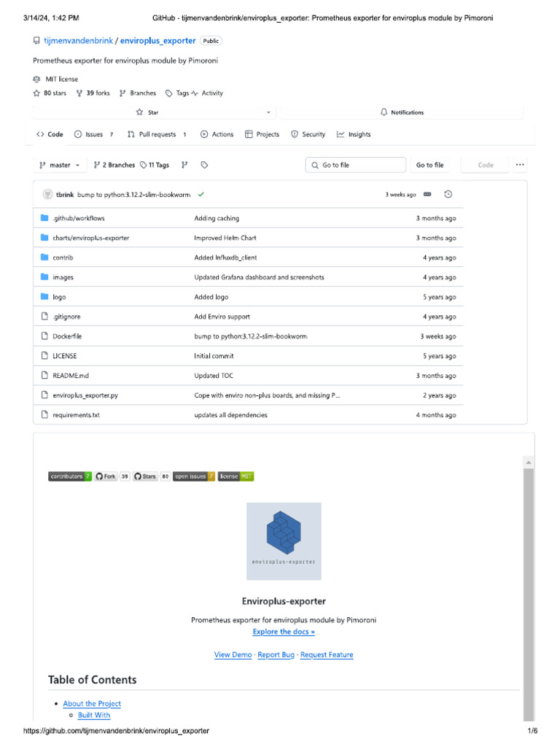The height and width of the screenshot is (747, 560).
Task: Click the enviroplus-exporter logo image
Action: pyautogui.click(x=284, y=541)
